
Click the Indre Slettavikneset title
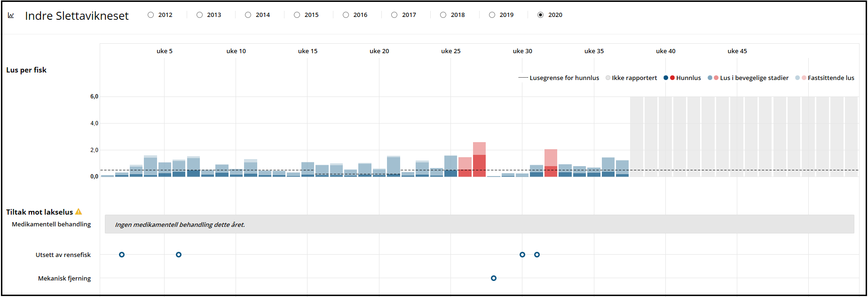coord(77,16)
